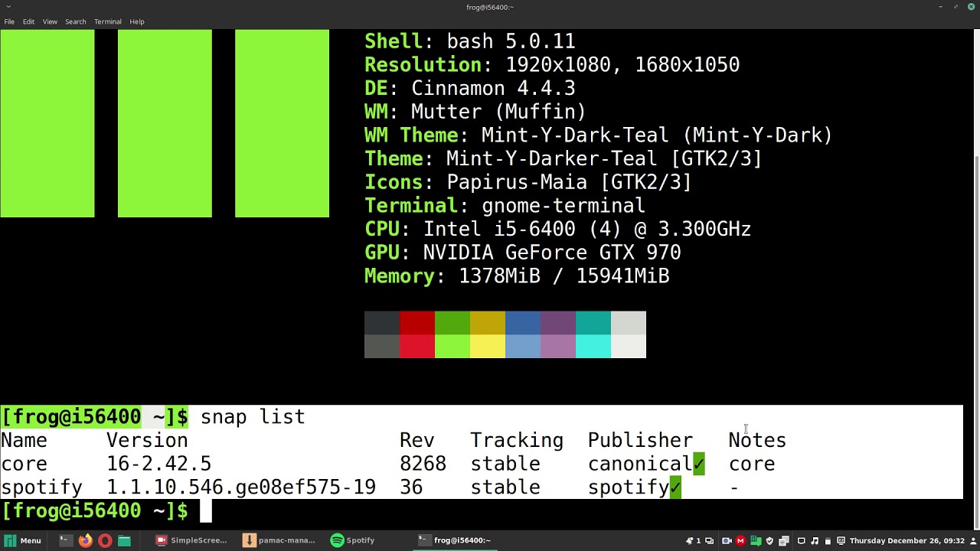Viewport: 980px width, 551px height.
Task: Click '1.1.10.546.ge08ef575-19' spotify version
Action: [241, 487]
